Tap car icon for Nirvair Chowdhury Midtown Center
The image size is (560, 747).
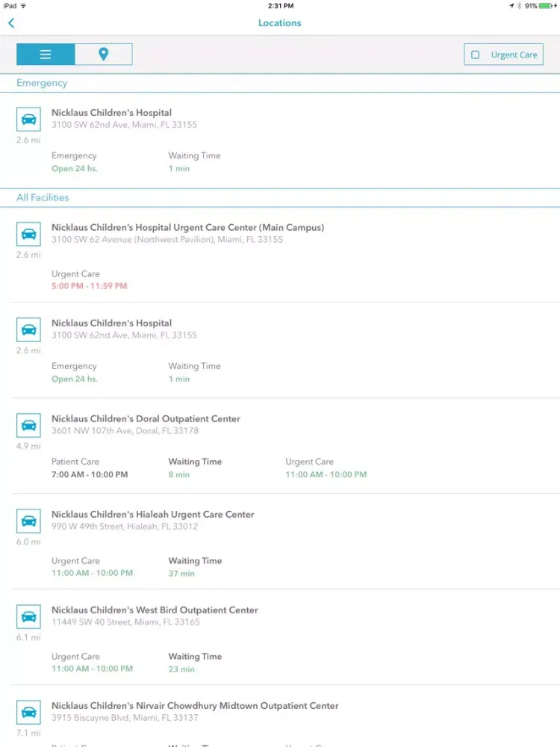28,712
